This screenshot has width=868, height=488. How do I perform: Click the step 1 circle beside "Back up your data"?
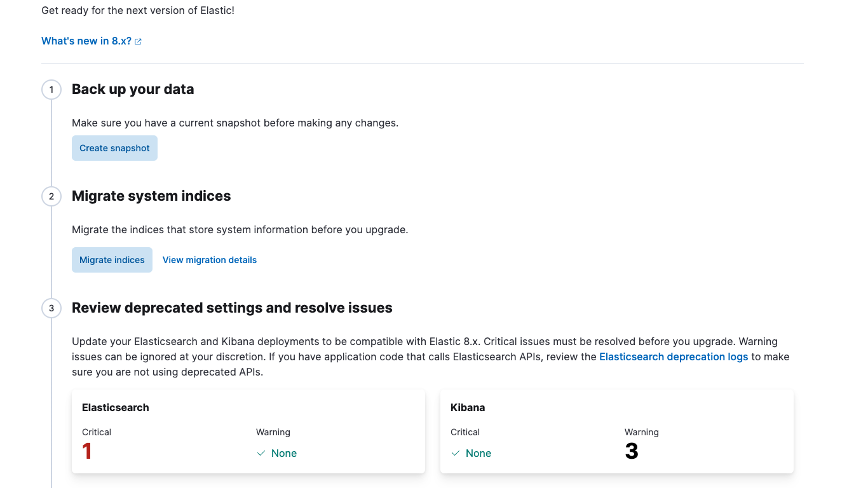tap(51, 90)
